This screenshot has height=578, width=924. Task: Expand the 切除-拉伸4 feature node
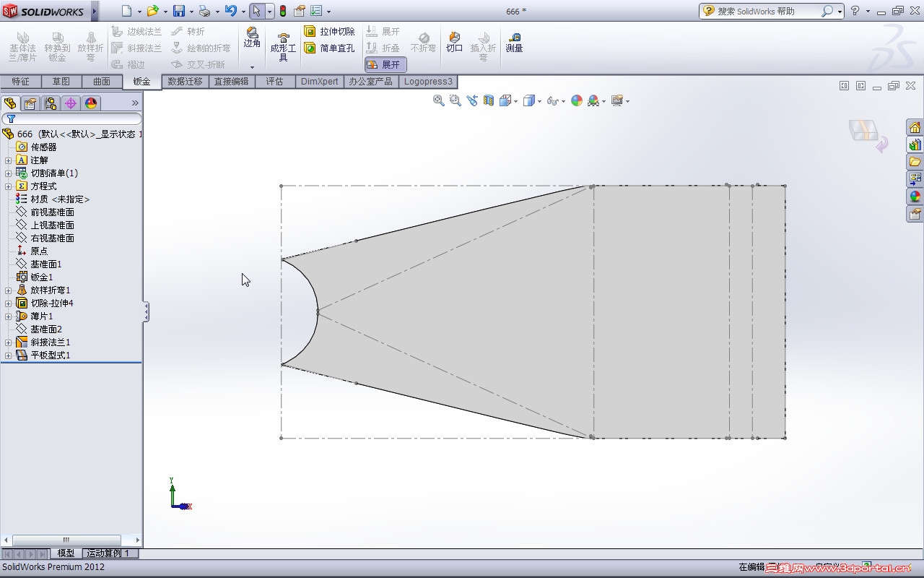[x=9, y=303]
